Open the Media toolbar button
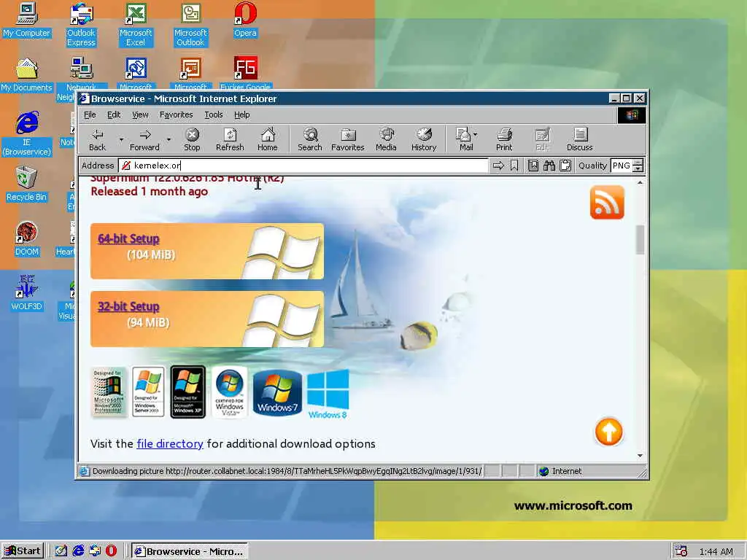Viewport: 747px width, 560px height. (x=386, y=139)
